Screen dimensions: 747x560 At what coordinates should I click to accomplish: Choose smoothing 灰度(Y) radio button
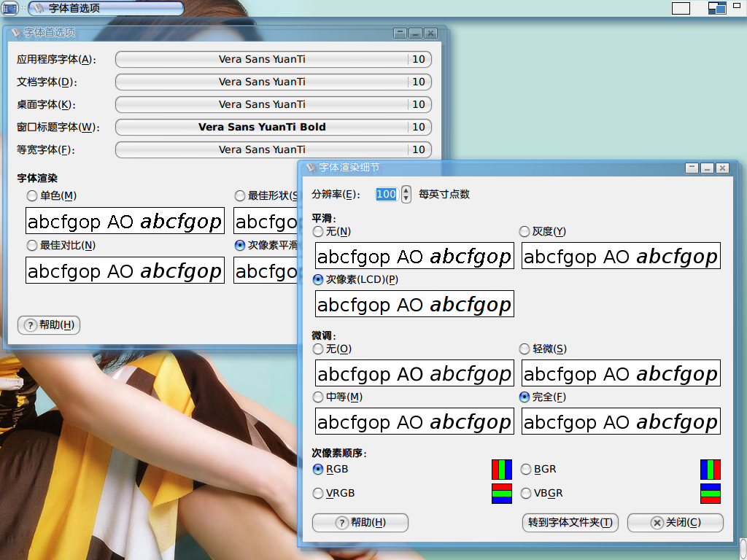click(x=524, y=231)
